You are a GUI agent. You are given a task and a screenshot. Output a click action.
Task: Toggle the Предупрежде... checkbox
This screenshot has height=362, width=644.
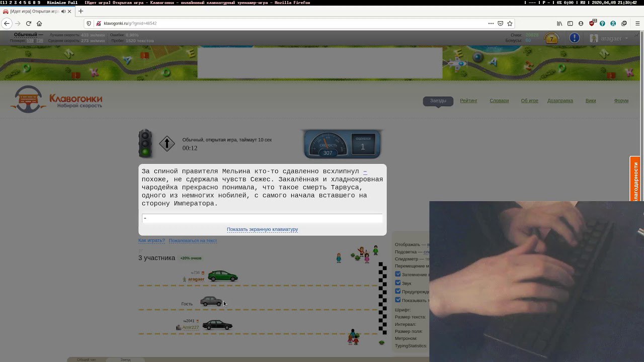pos(397,291)
